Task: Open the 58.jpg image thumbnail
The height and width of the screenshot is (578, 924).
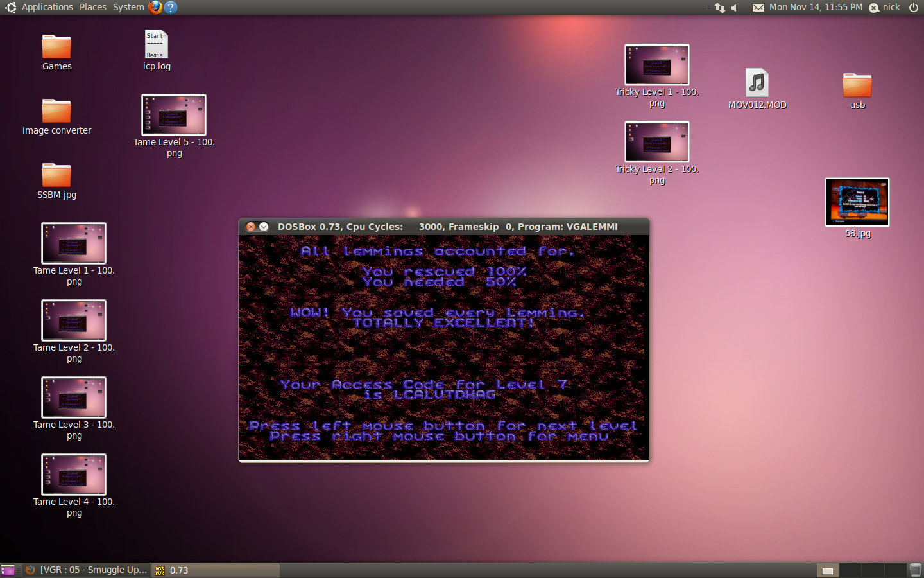Action: point(857,202)
